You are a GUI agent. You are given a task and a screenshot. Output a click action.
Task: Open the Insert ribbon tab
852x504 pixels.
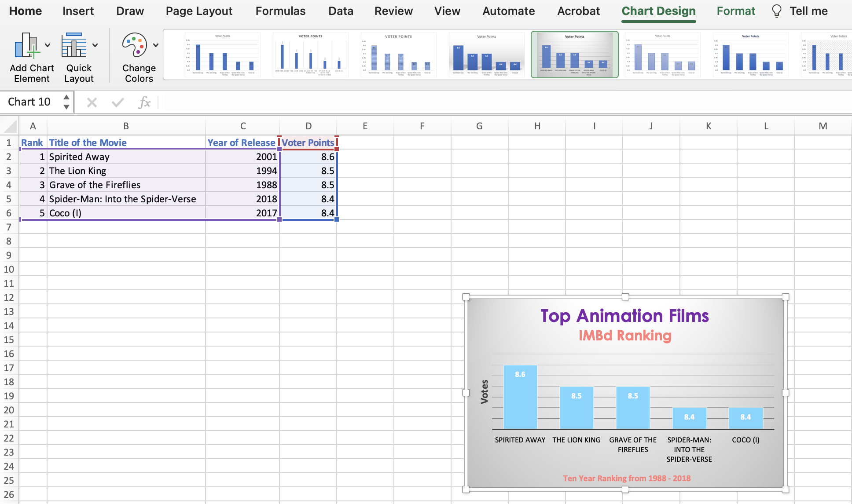point(78,11)
